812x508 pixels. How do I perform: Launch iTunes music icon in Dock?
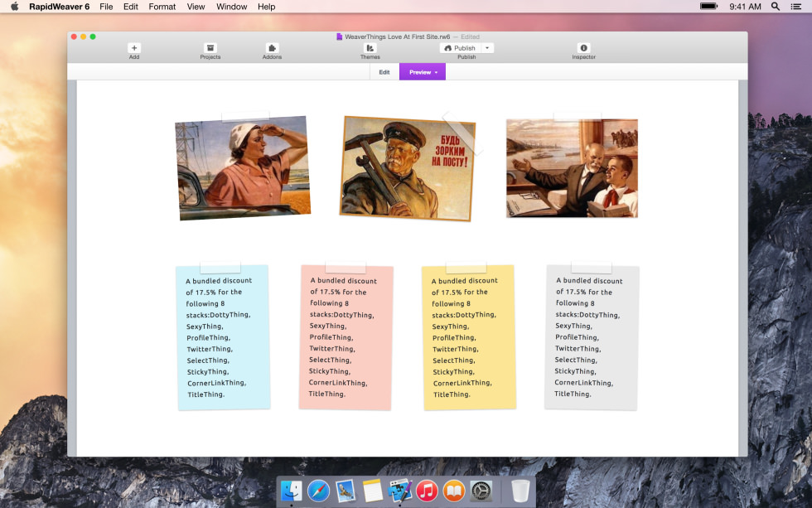tap(427, 491)
